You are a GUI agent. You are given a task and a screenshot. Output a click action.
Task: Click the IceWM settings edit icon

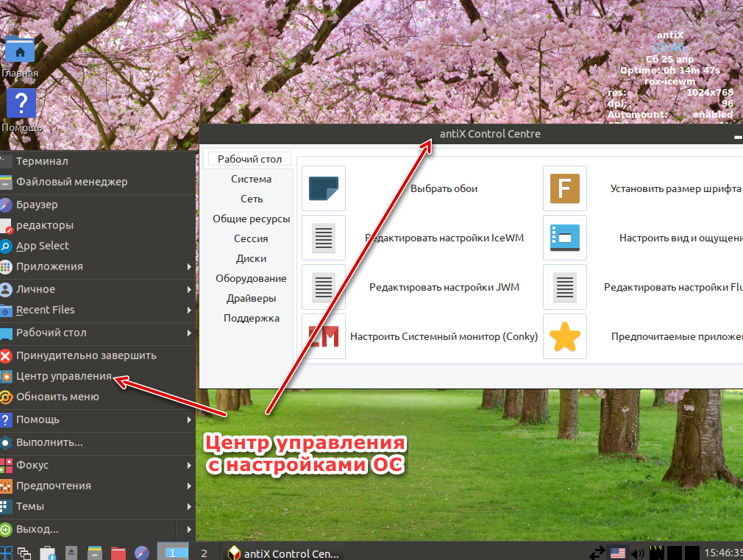tap(324, 238)
